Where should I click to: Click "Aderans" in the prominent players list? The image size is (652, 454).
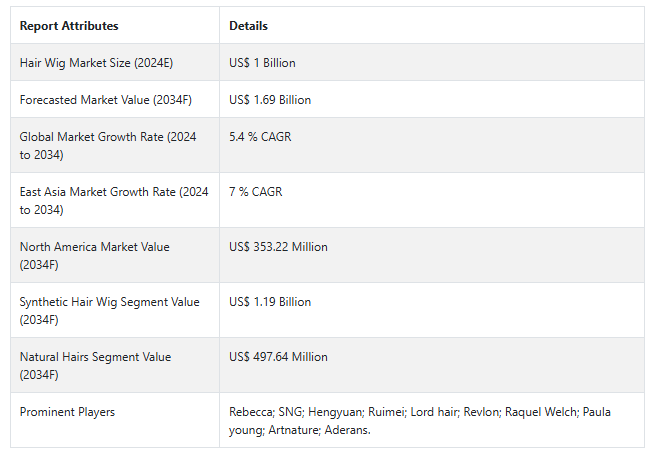(347, 428)
